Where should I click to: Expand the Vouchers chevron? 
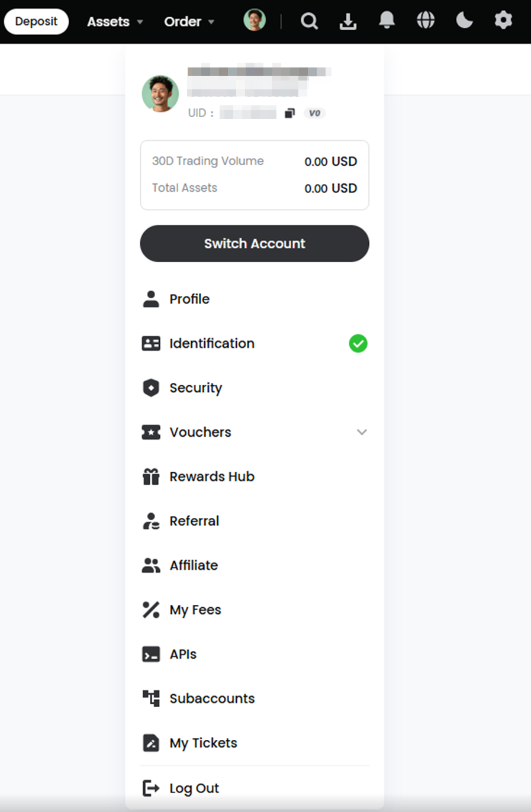pos(362,432)
